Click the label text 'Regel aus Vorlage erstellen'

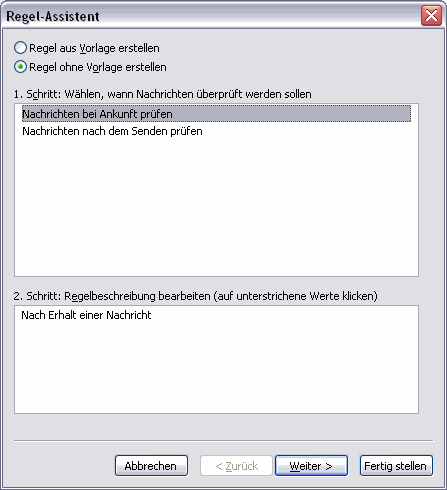[94, 48]
